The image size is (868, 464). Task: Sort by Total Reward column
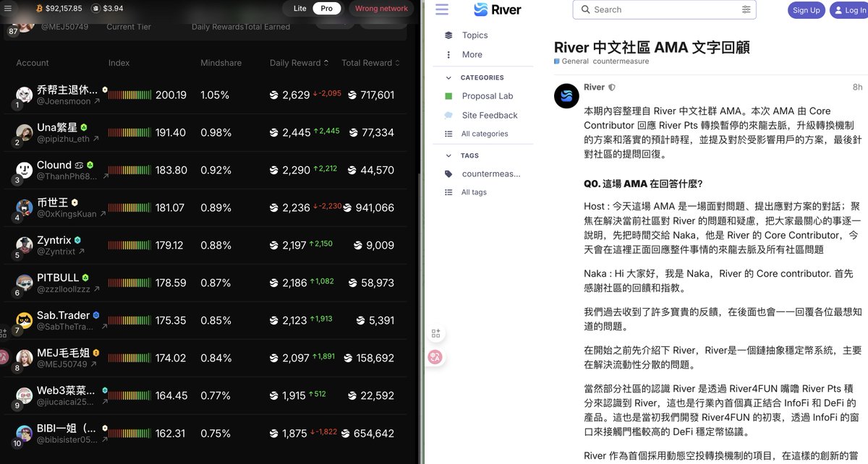(x=371, y=63)
